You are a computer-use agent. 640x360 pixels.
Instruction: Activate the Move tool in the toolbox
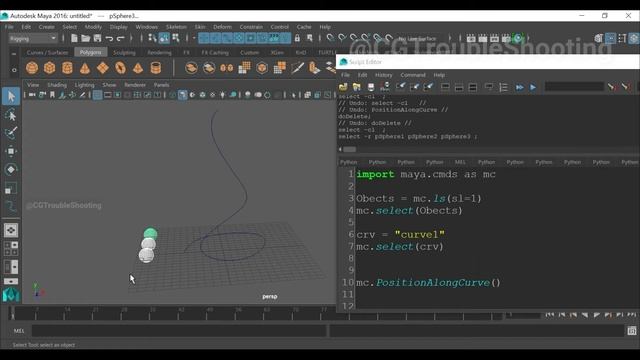(x=11, y=151)
